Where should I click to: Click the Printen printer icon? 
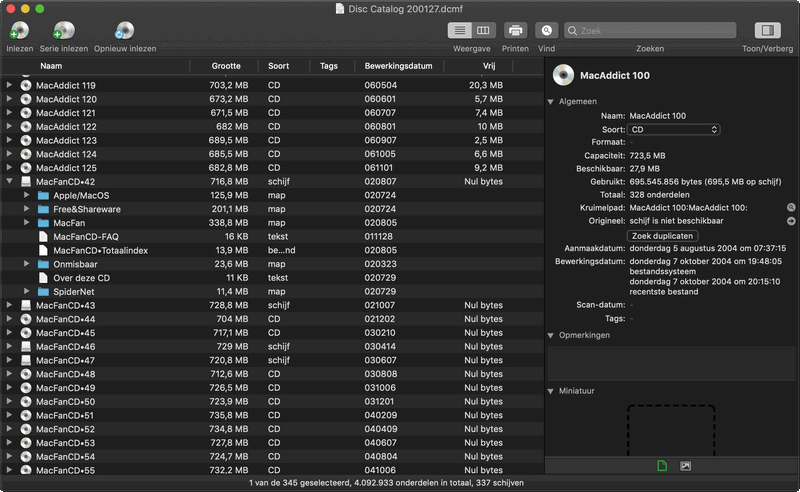[x=515, y=31]
